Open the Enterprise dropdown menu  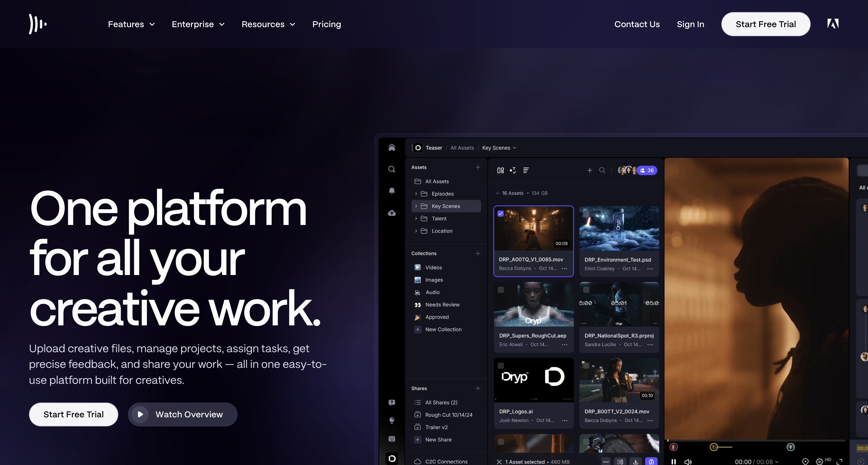click(x=198, y=24)
